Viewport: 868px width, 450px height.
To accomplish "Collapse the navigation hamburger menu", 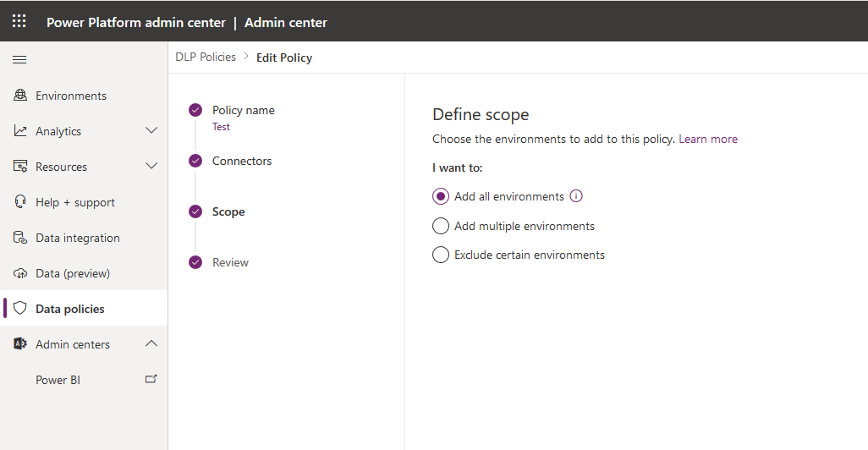I will [x=19, y=59].
